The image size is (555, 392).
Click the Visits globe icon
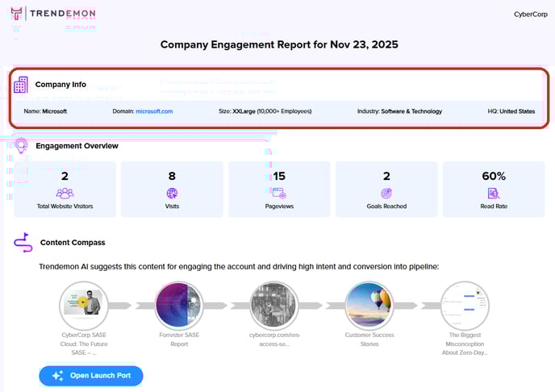172,193
